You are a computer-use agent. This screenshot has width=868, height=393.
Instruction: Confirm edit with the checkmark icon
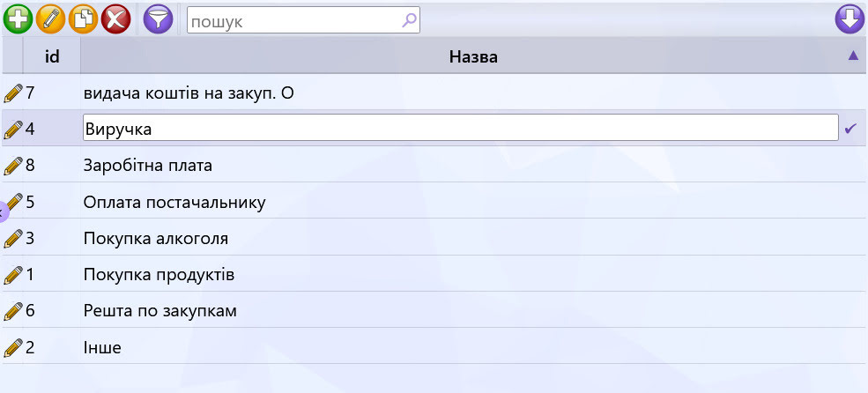pos(851,129)
